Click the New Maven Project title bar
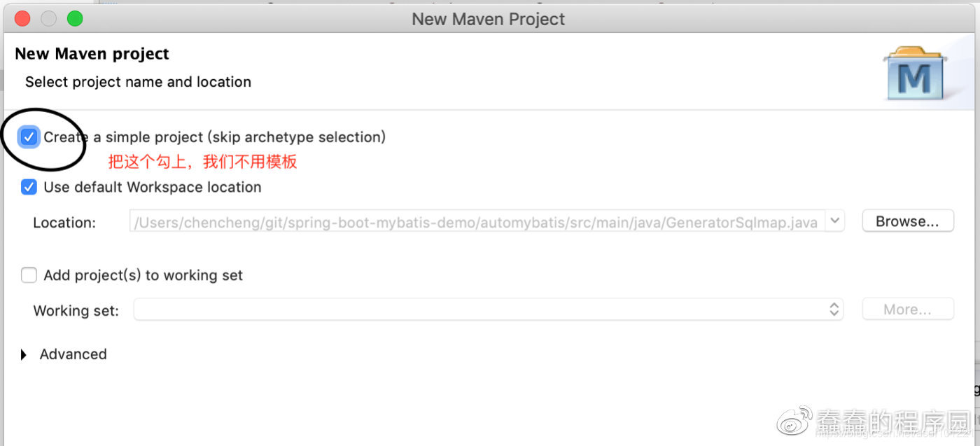 pos(489,19)
